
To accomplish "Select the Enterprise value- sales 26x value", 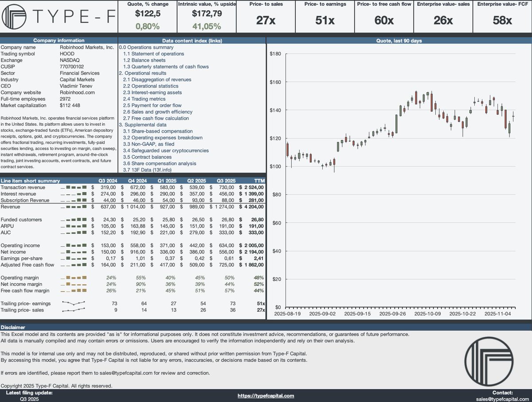I will pos(443,20).
